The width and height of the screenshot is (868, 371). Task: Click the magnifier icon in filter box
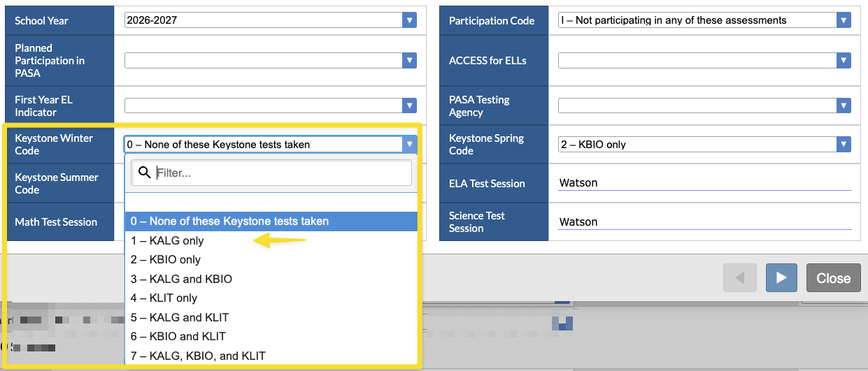click(145, 172)
